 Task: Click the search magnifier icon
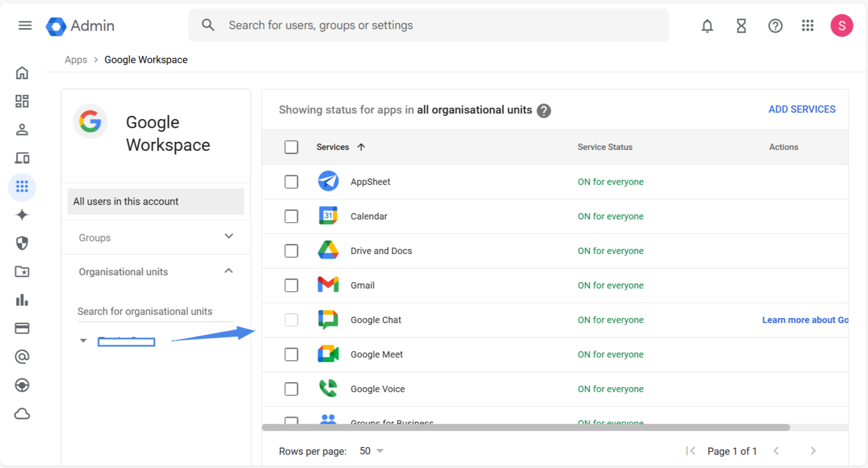point(208,25)
